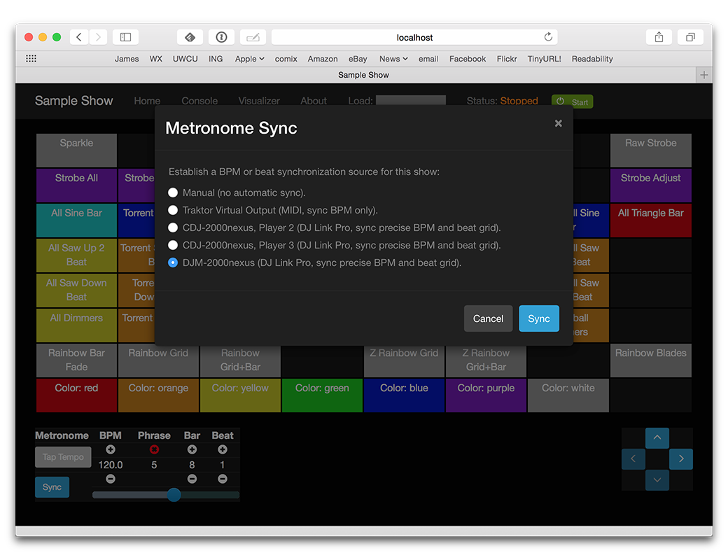
Task: Reload page with refresh icon
Action: 548,37
